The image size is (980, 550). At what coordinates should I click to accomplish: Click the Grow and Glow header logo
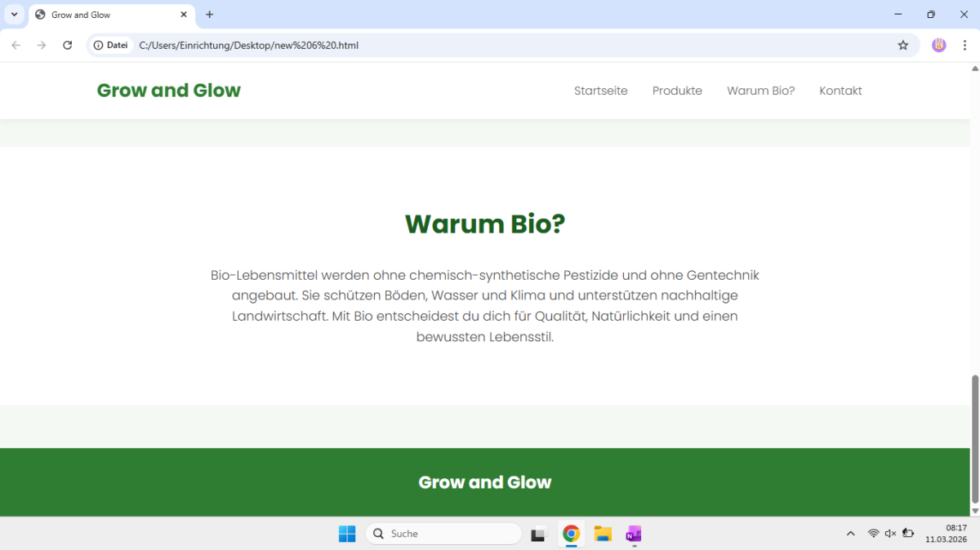[168, 91]
